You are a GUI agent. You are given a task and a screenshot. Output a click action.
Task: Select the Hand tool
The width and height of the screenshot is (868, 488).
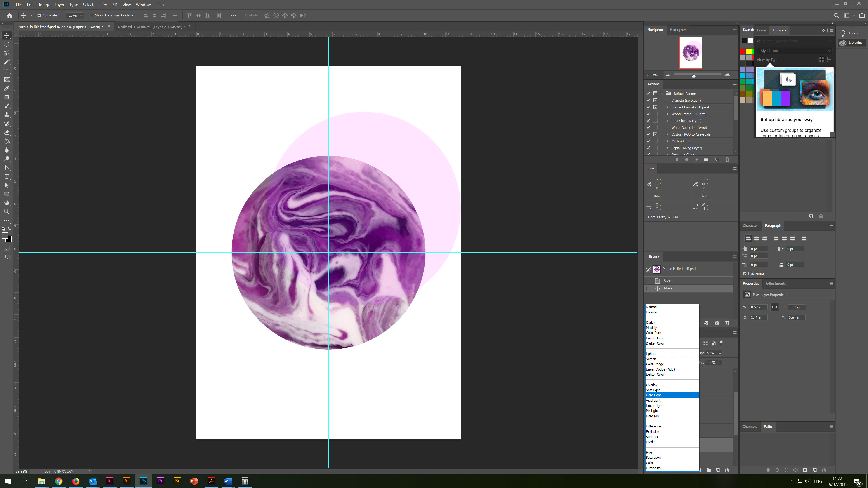[7, 203]
